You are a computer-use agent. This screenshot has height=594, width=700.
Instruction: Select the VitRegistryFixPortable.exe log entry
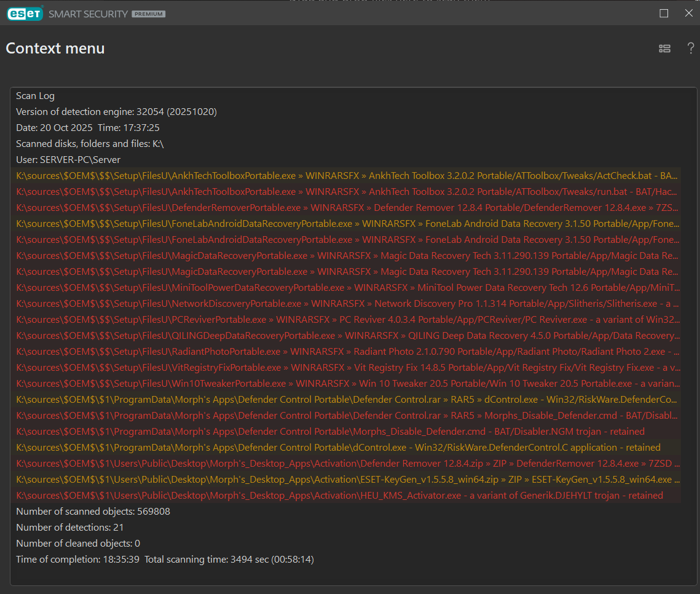(348, 368)
